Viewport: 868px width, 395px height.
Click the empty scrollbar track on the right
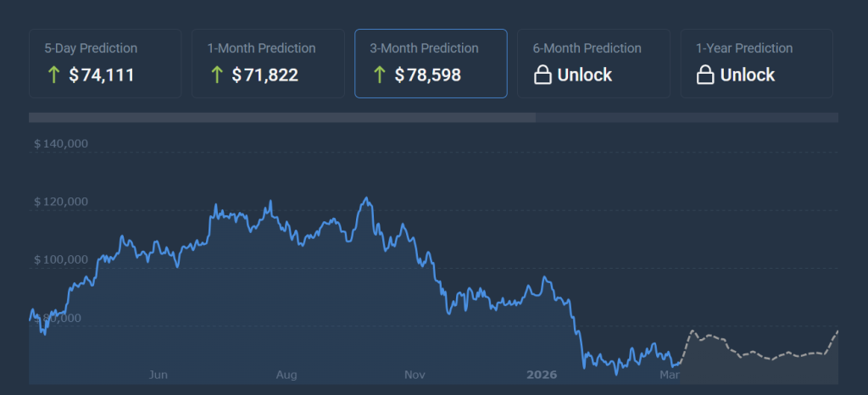687,118
